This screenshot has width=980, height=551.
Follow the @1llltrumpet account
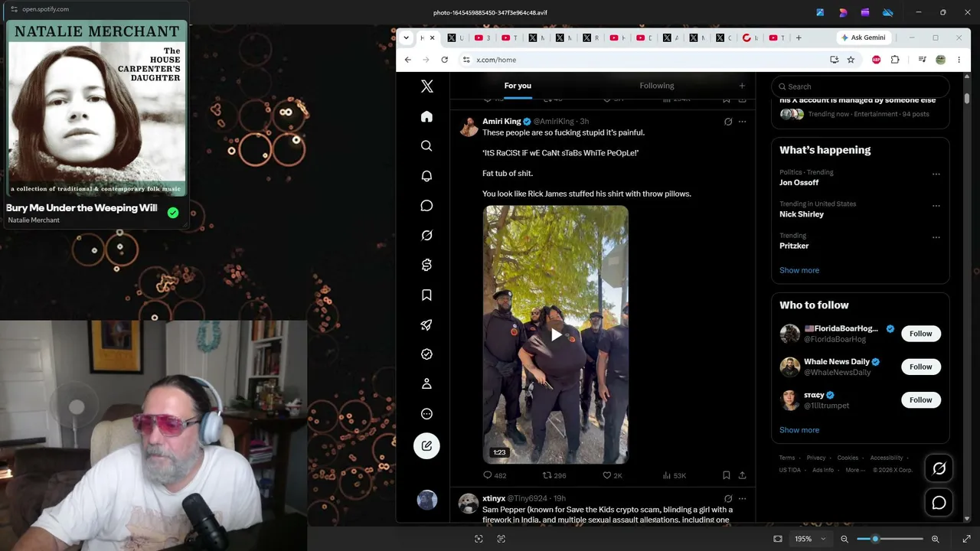pyautogui.click(x=920, y=399)
